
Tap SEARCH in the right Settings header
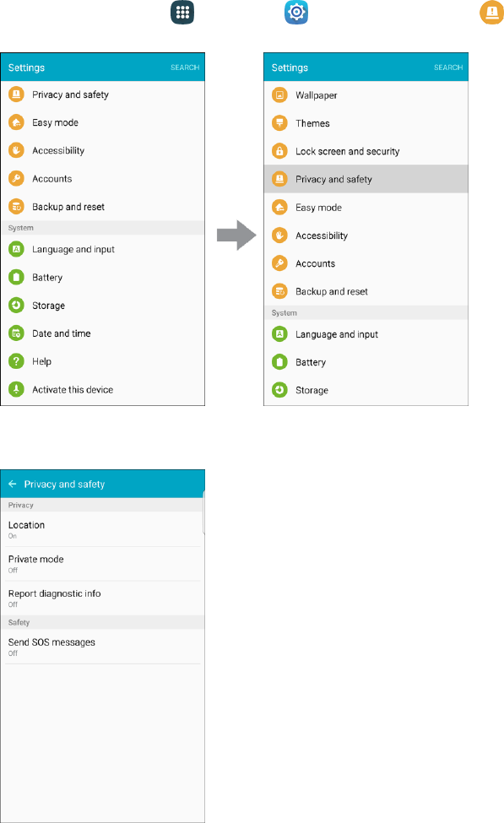click(448, 68)
